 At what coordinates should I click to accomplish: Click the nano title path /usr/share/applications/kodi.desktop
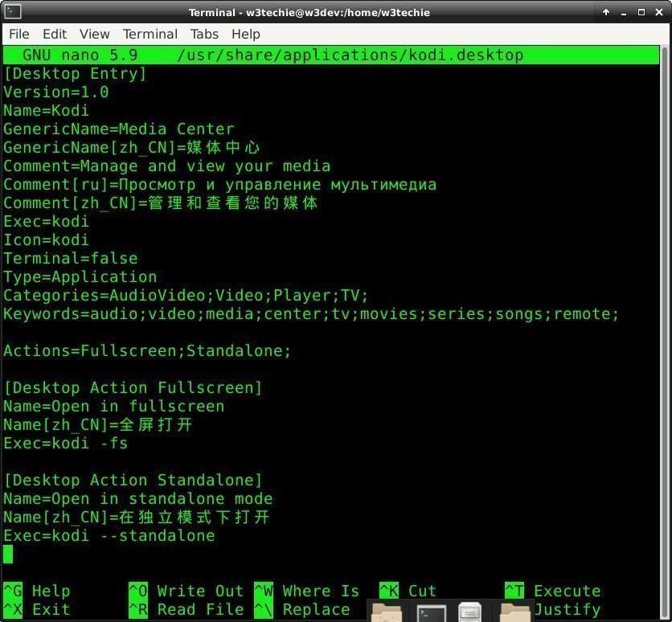(x=350, y=55)
